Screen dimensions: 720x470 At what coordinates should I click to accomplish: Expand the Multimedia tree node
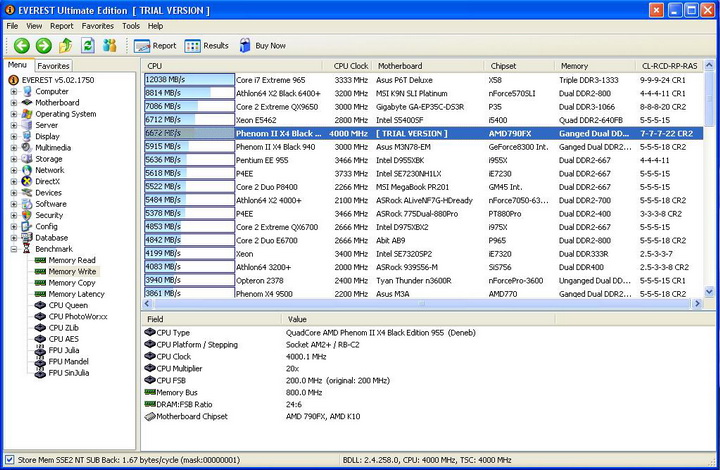pyautogui.click(x=14, y=148)
